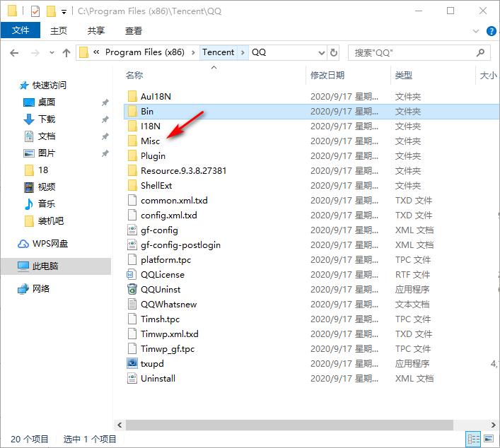The image size is (500, 448).
Task: Click the txupd application icon
Action: [x=132, y=364]
